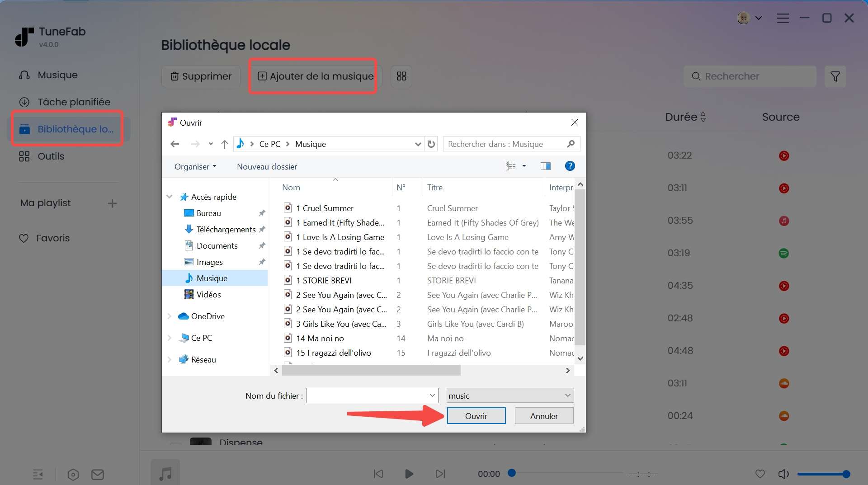Viewport: 868px width, 485px height.
Task: Toggle the preview pane icon
Action: (545, 166)
